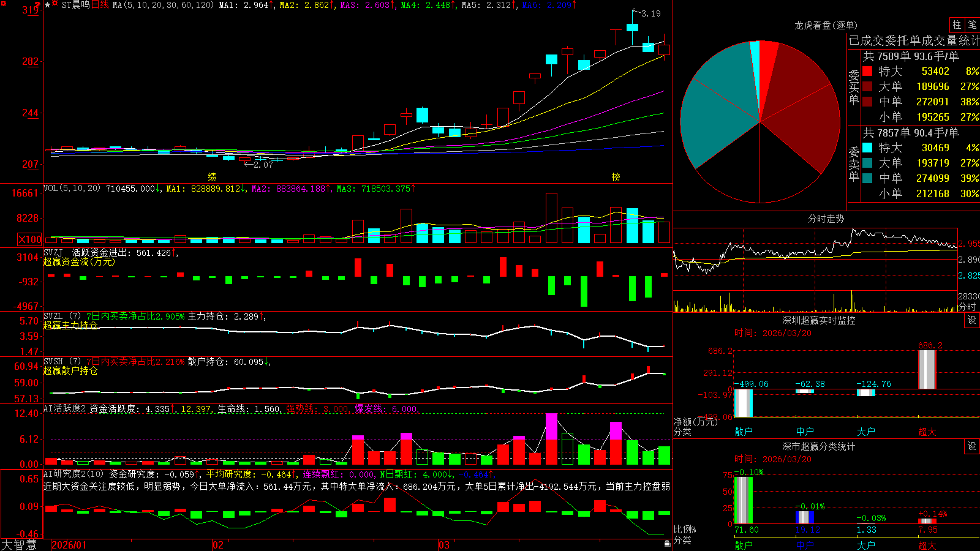Click the 深市超赢分类统计 panel title
This screenshot has height=551, width=980.
818,446
